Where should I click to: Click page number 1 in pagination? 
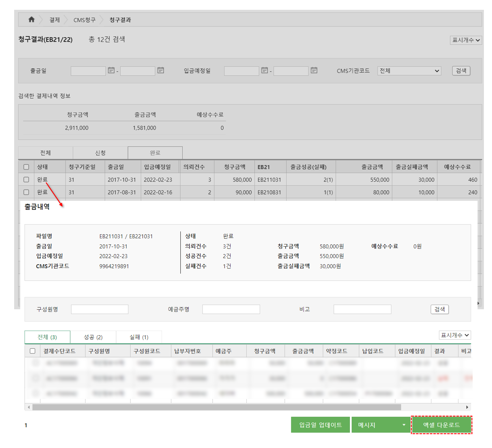26,425
